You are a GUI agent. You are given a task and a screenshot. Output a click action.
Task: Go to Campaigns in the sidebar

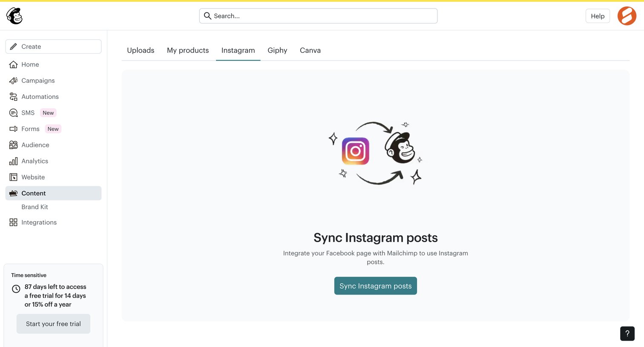pos(53,81)
